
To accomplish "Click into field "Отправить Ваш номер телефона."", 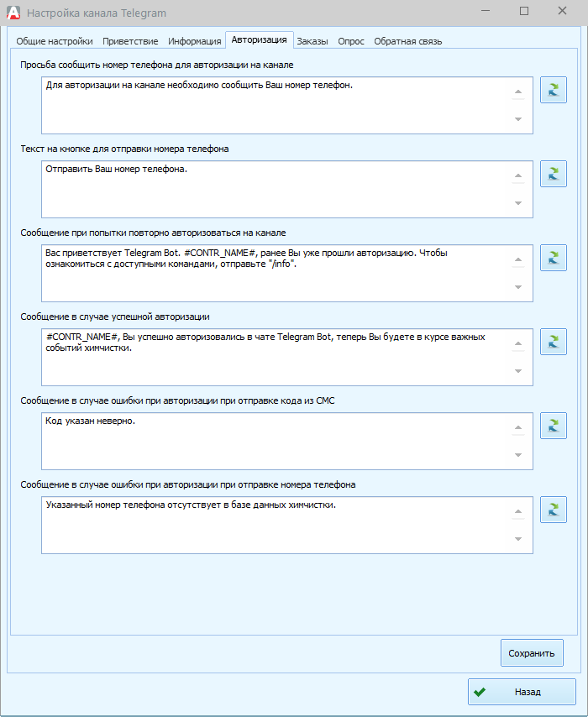I will tap(287, 189).
